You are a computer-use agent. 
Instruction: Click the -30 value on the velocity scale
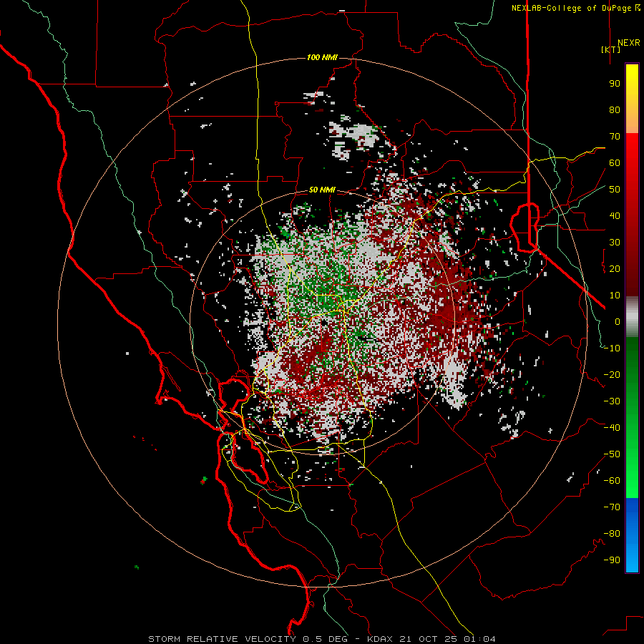pyautogui.click(x=612, y=401)
